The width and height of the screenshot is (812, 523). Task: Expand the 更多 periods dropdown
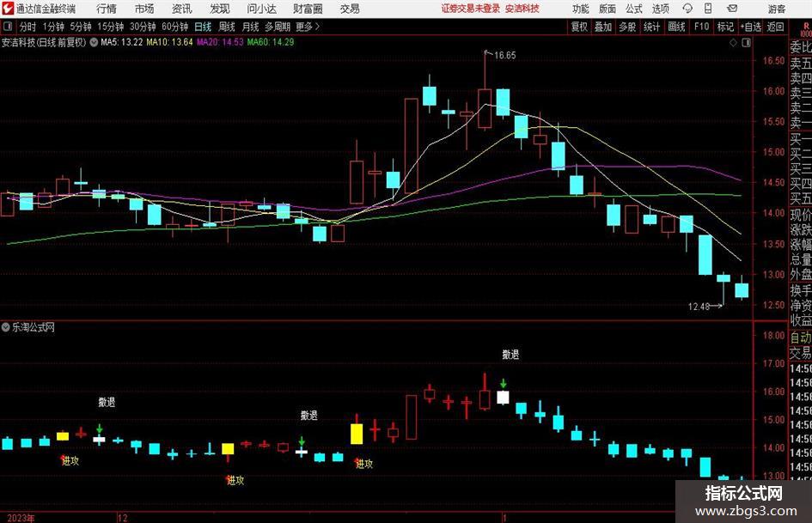click(x=308, y=27)
